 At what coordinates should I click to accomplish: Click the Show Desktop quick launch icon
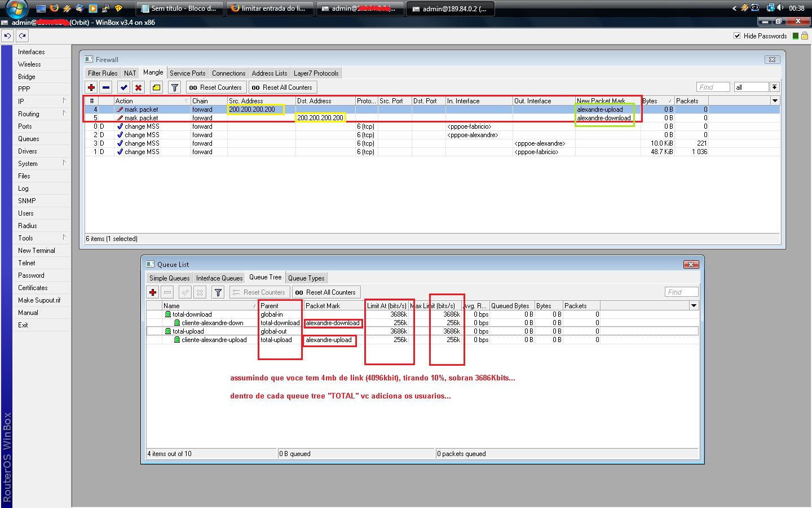click(41, 8)
